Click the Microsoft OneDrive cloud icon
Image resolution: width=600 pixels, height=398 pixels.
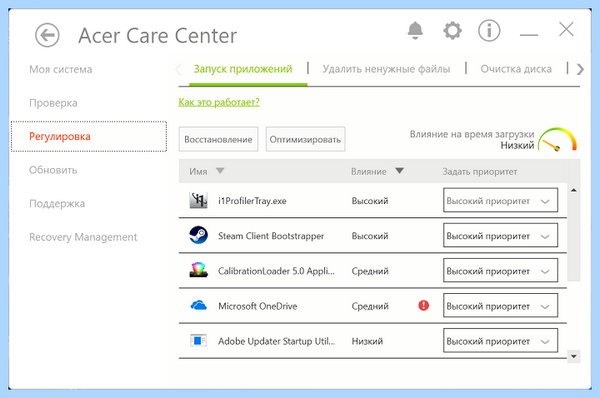(x=199, y=305)
